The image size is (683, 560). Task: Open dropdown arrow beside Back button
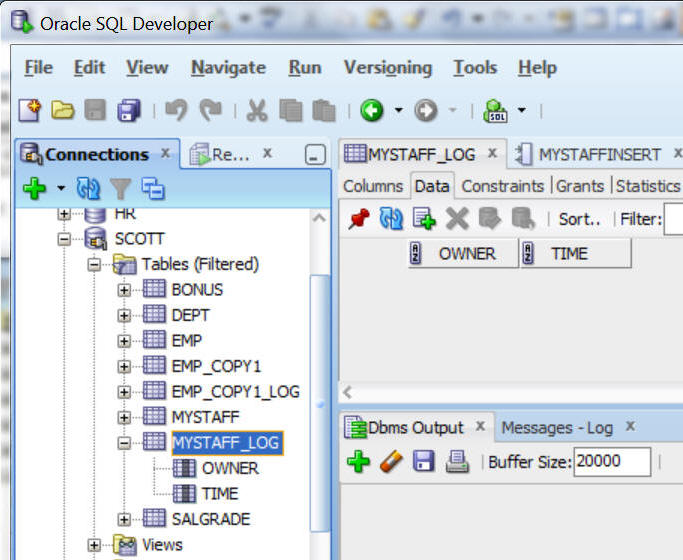[x=399, y=110]
